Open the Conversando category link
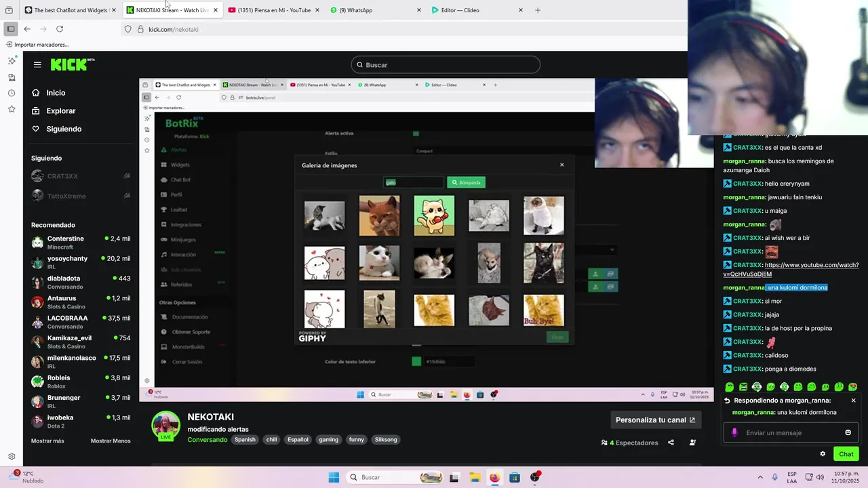The width and height of the screenshot is (868, 488). click(208, 440)
